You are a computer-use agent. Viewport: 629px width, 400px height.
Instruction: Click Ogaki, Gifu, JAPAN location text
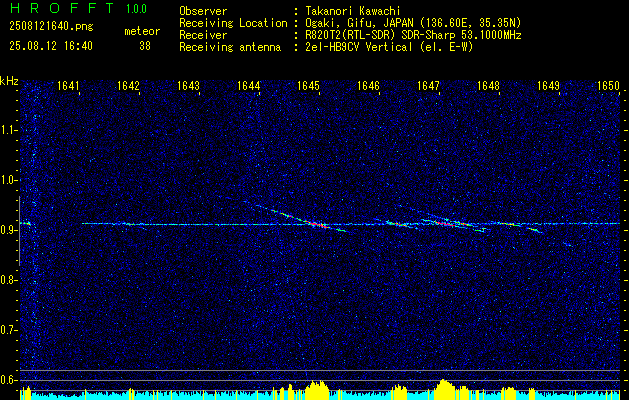tap(413, 23)
